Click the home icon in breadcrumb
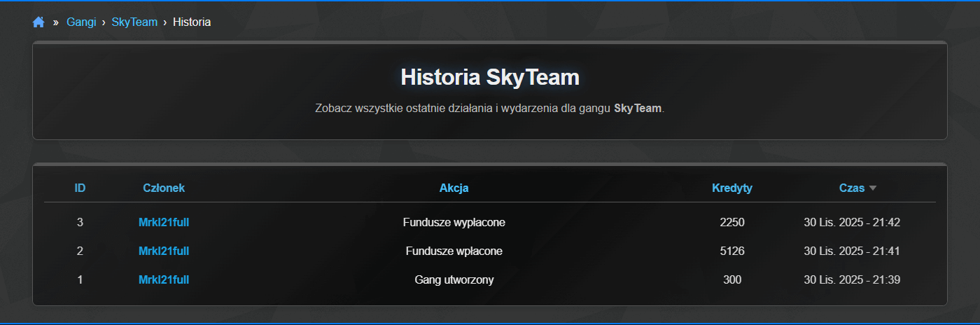The image size is (980, 325). [x=38, y=22]
